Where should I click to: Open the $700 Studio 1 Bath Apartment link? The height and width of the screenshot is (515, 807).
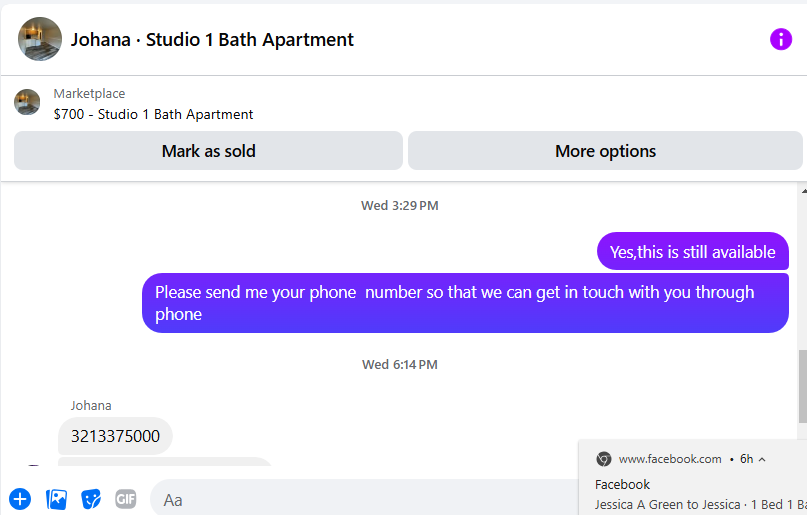click(153, 114)
